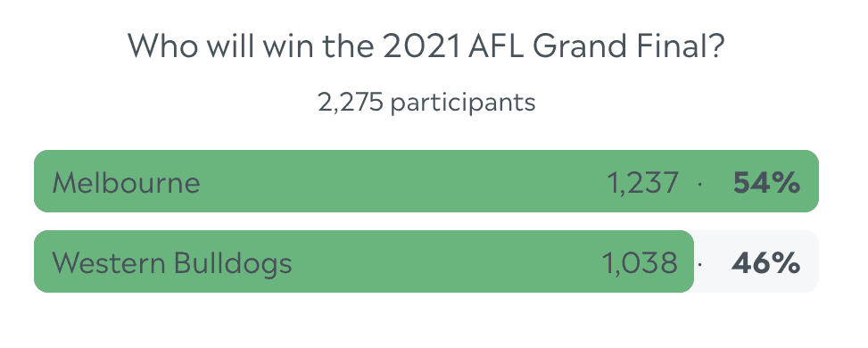The height and width of the screenshot is (348, 868).
Task: Click the 1,237 votes count for Melbourne
Action: 642,183
